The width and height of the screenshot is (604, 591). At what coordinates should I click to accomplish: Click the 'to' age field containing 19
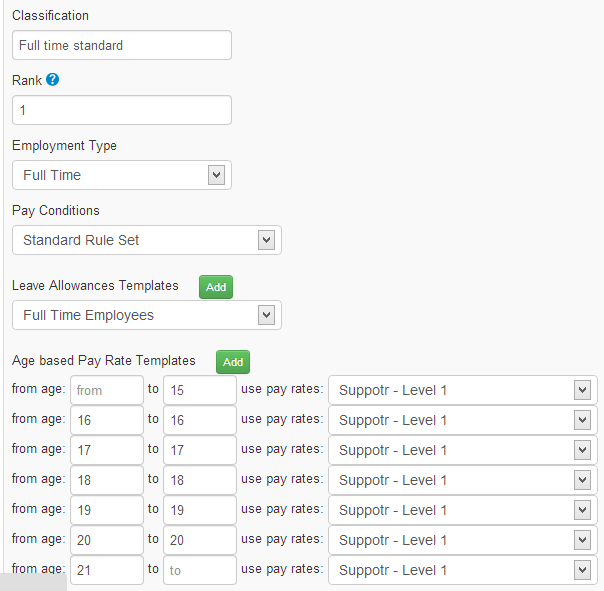coord(199,510)
